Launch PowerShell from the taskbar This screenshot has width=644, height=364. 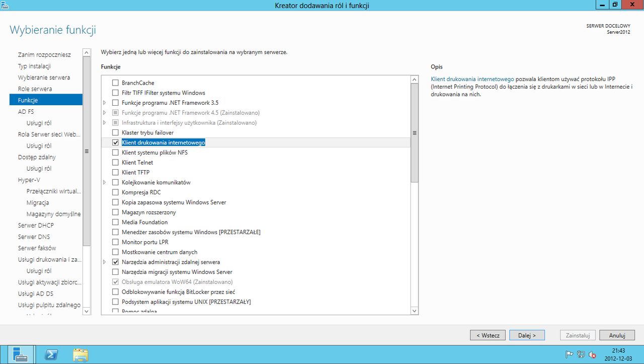click(x=51, y=355)
